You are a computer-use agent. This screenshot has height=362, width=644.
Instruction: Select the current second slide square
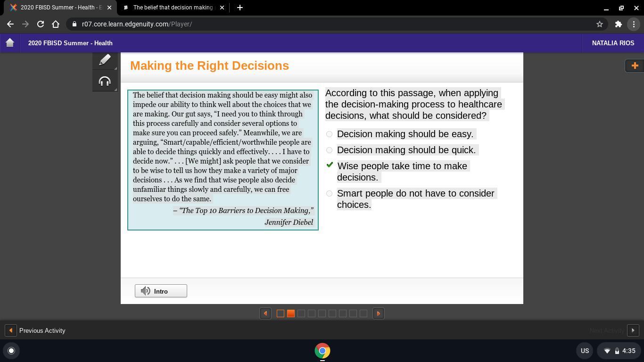[291, 313]
